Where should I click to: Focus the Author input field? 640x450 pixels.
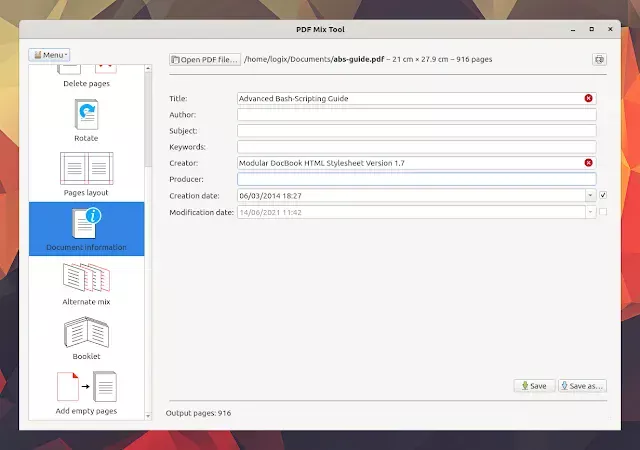click(417, 114)
